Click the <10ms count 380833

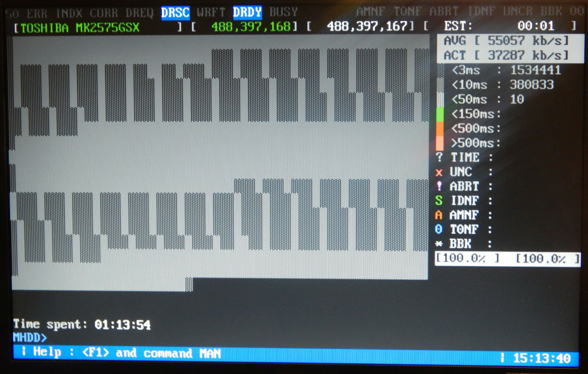pos(532,85)
